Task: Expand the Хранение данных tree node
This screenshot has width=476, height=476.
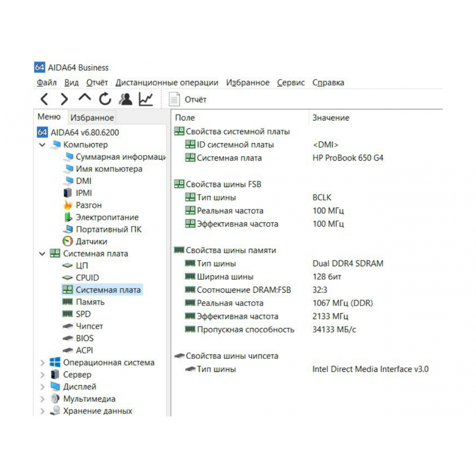Action: tap(42, 411)
